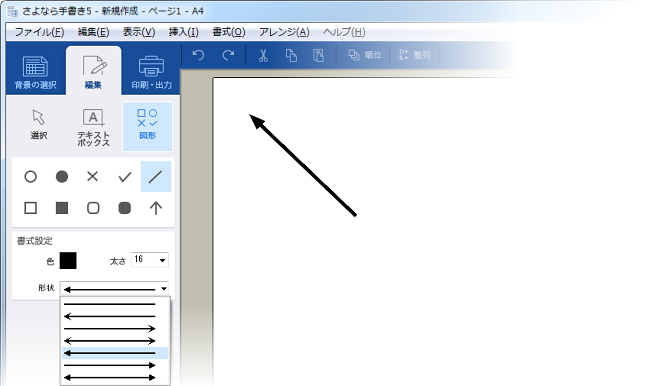Open the 太さ thickness dropdown

pyautogui.click(x=150, y=260)
